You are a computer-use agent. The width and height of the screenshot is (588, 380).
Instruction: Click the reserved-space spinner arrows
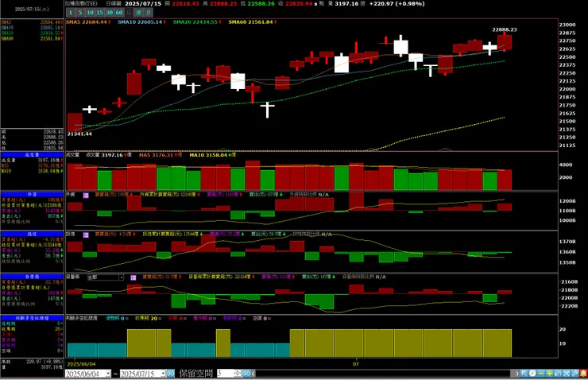pos(238,374)
